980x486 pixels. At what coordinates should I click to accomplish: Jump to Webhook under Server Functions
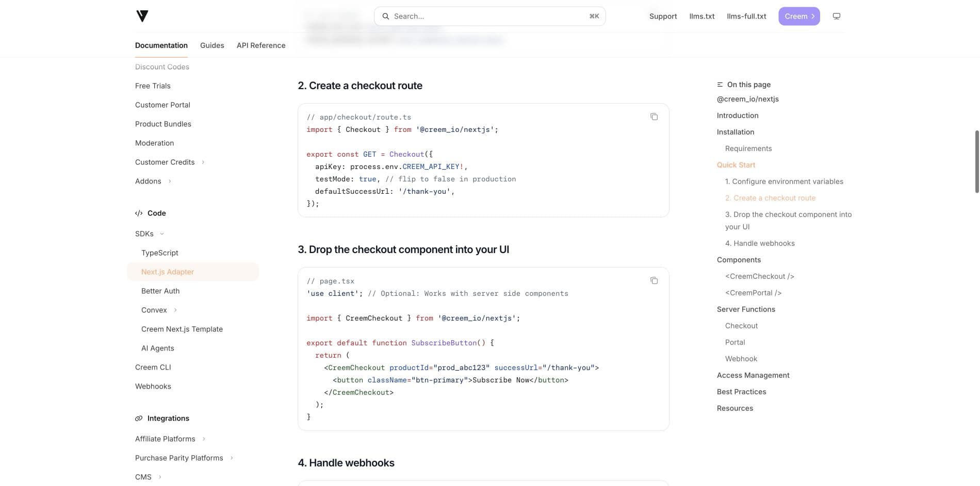coord(741,359)
